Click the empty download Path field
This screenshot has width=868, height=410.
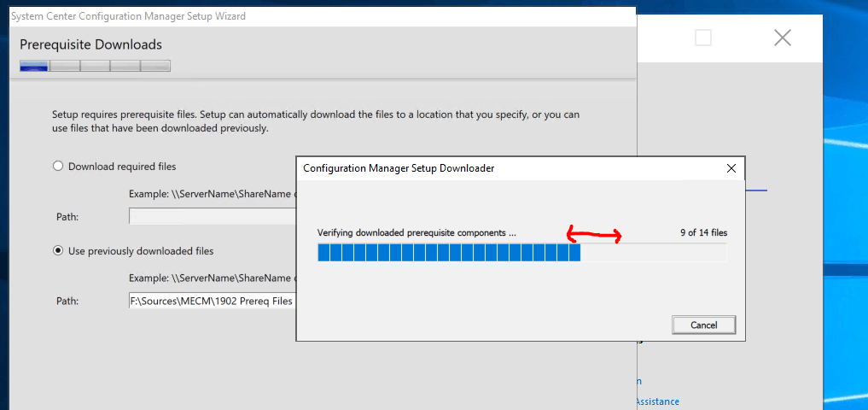pyautogui.click(x=213, y=216)
